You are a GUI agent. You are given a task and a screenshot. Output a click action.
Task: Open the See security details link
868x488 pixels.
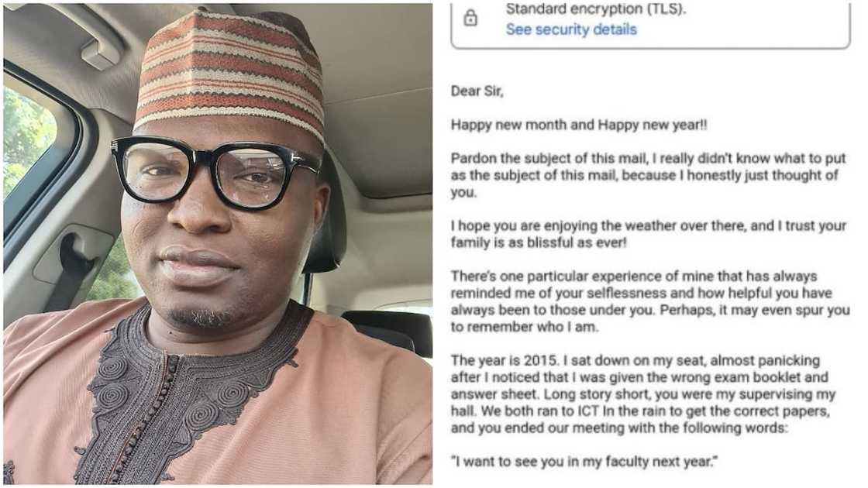point(571,29)
